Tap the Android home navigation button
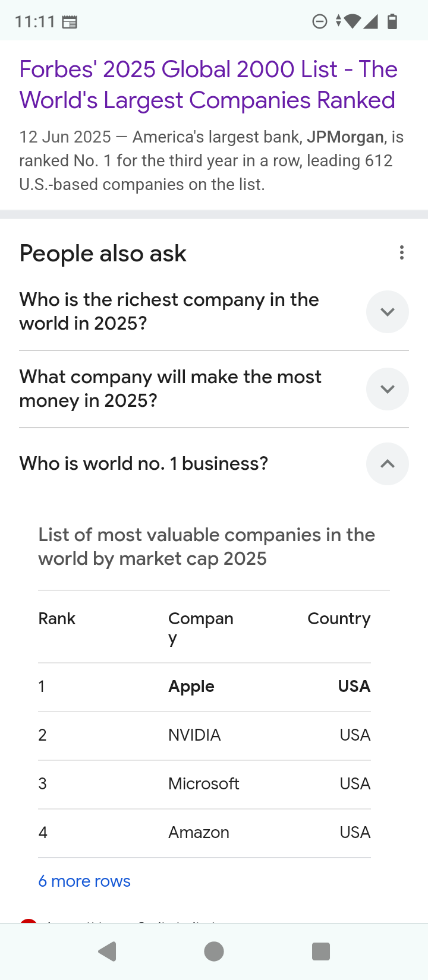The image size is (428, 980). point(214,951)
